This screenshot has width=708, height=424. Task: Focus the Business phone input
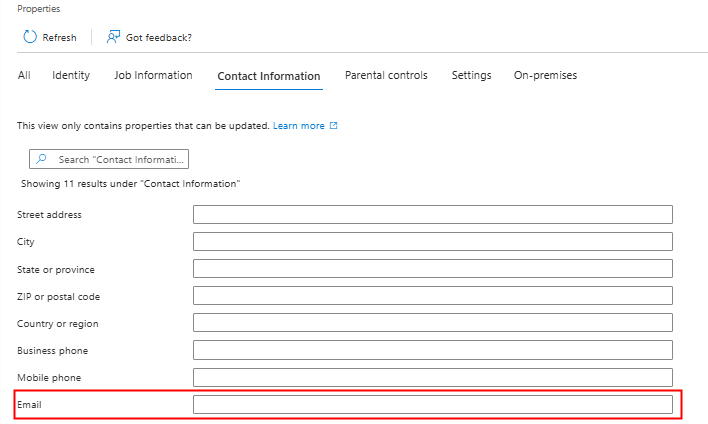click(x=432, y=351)
